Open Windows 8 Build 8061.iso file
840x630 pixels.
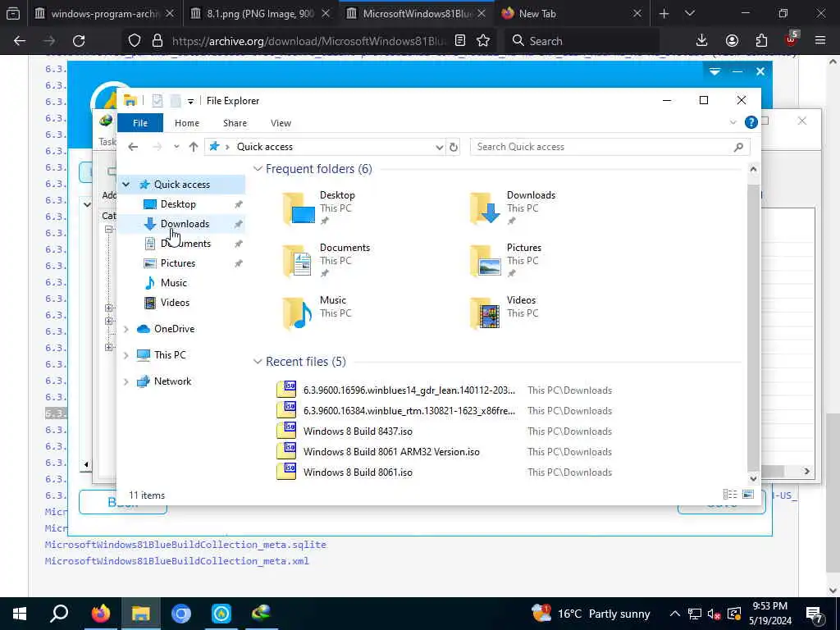tap(358, 472)
